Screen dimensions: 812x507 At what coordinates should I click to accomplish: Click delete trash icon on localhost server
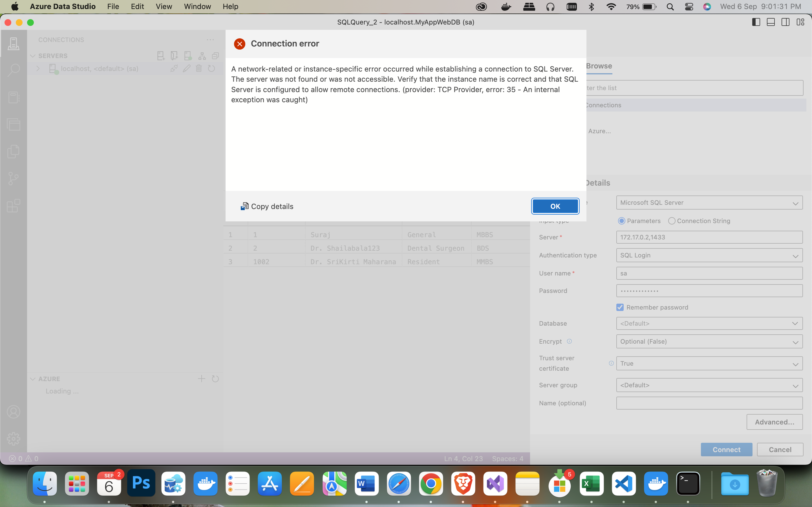[x=199, y=68]
